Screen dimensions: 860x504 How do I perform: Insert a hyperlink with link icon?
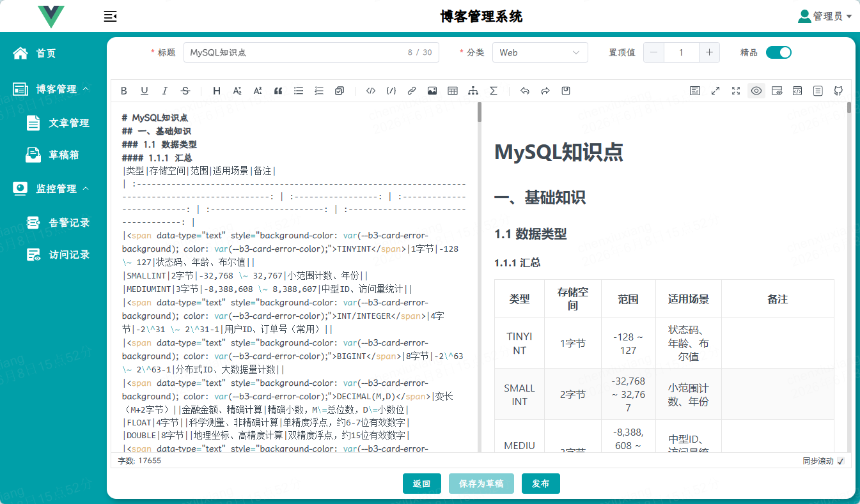coord(412,91)
